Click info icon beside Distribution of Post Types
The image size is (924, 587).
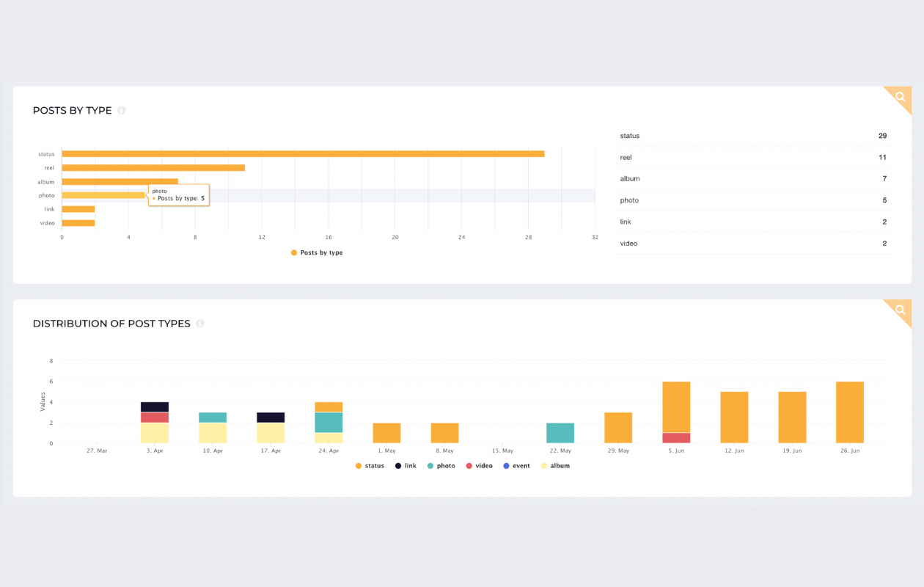[x=200, y=324]
